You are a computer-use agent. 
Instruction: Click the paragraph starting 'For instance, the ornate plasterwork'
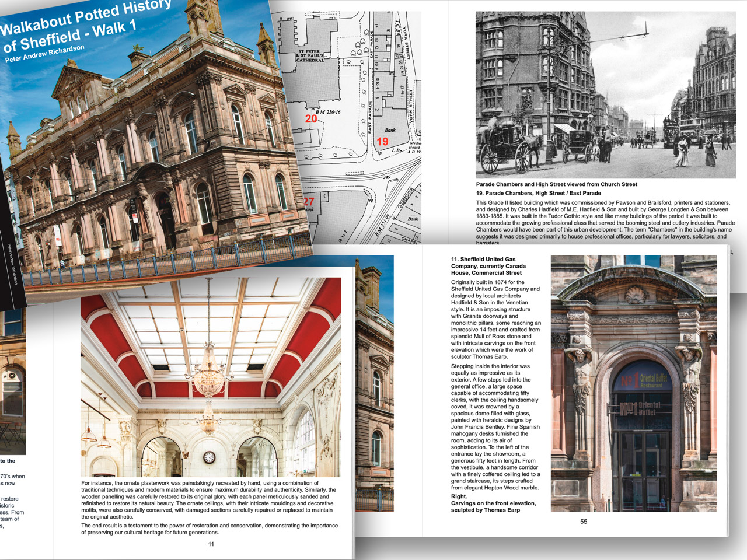click(x=209, y=500)
